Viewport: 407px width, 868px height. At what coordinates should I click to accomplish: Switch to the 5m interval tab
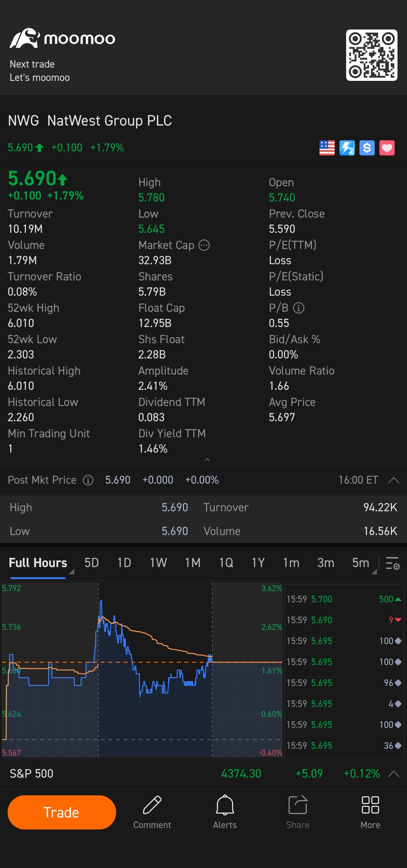(360, 563)
